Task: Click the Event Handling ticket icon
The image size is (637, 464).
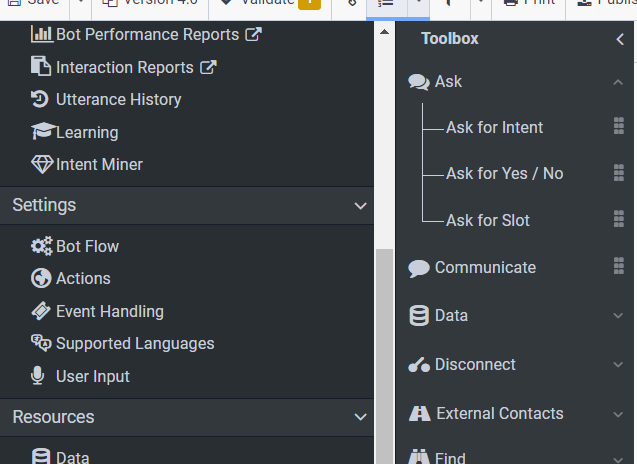Action: click(41, 311)
